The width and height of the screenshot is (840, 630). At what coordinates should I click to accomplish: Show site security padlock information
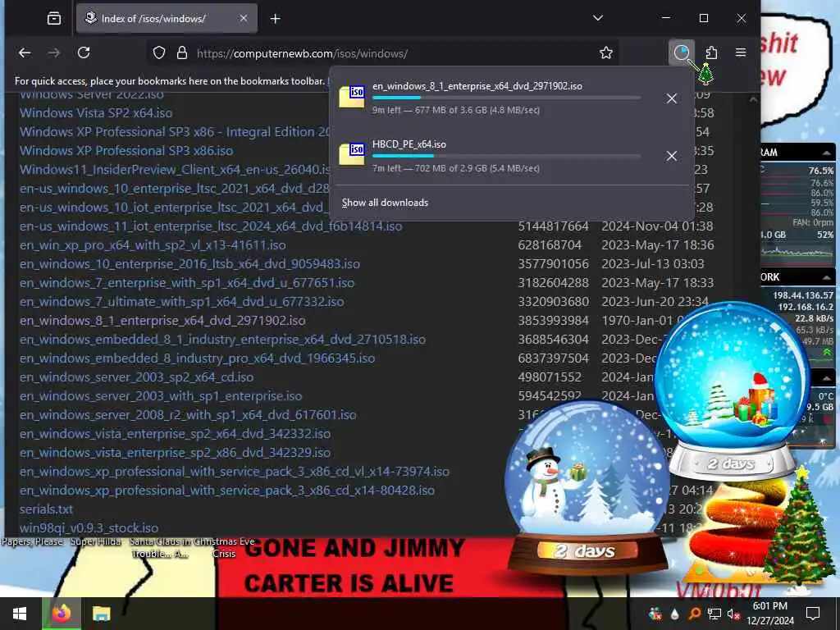coord(182,53)
